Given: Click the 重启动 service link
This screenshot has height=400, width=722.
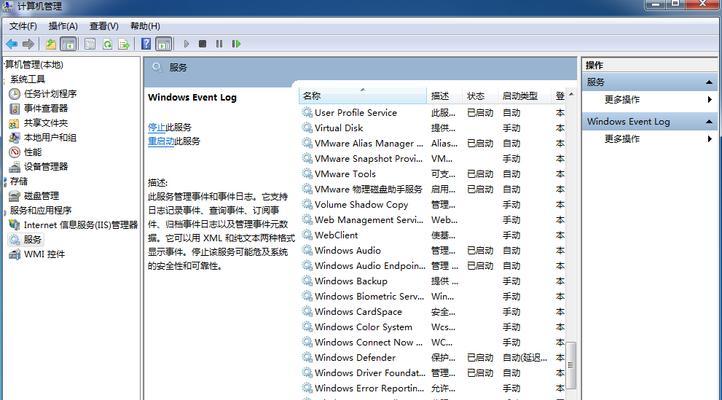Looking at the screenshot, I should pos(161,141).
